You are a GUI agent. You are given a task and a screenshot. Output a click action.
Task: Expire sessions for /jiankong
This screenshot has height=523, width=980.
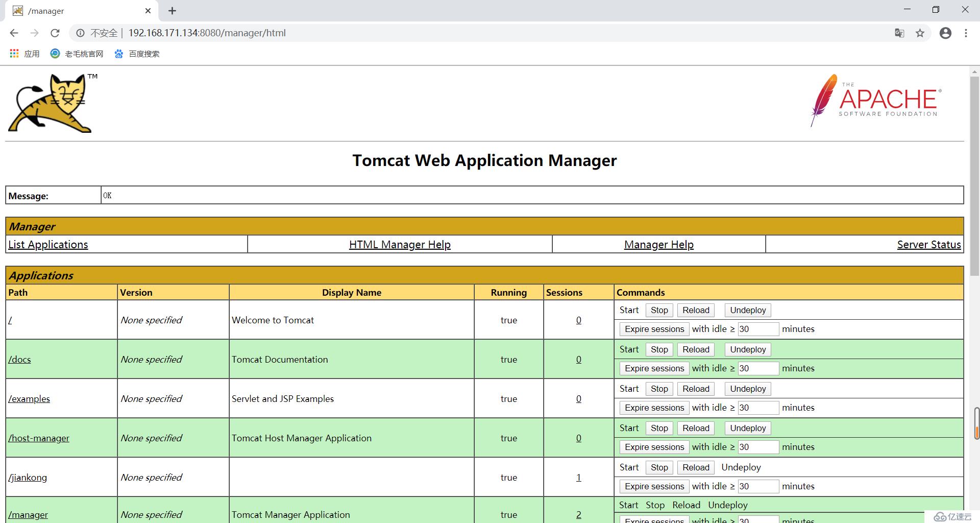[x=654, y=486]
